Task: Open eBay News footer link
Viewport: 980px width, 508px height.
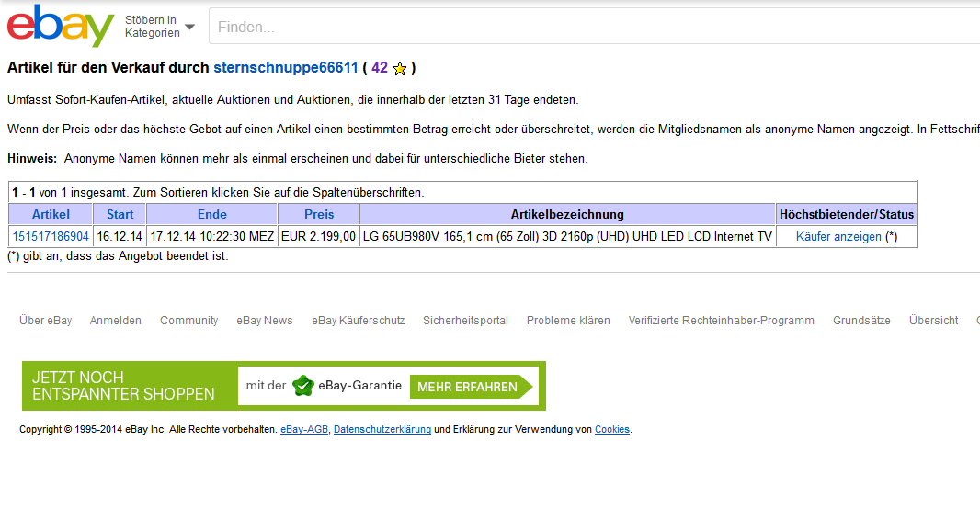Action: (x=265, y=321)
